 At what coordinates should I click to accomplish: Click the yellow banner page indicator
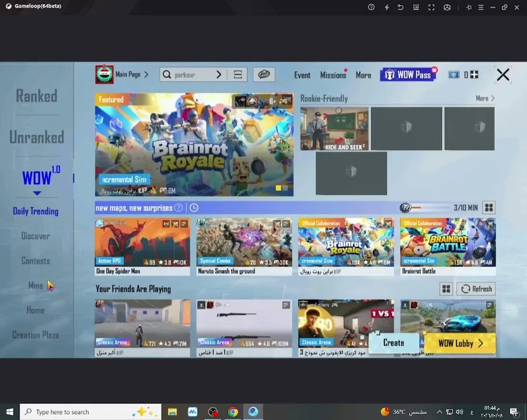point(278,188)
